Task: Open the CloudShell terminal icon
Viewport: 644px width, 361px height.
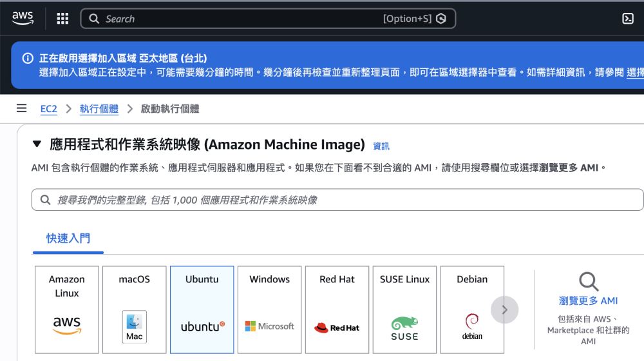Action: [x=627, y=19]
